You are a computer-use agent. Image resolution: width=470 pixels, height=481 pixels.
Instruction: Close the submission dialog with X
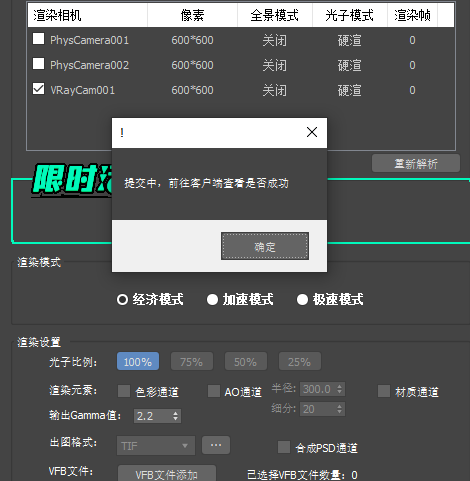click(312, 132)
